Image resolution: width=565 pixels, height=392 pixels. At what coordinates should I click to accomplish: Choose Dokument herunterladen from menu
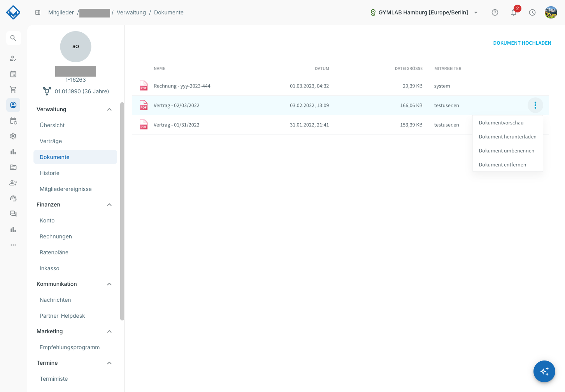pos(507,137)
